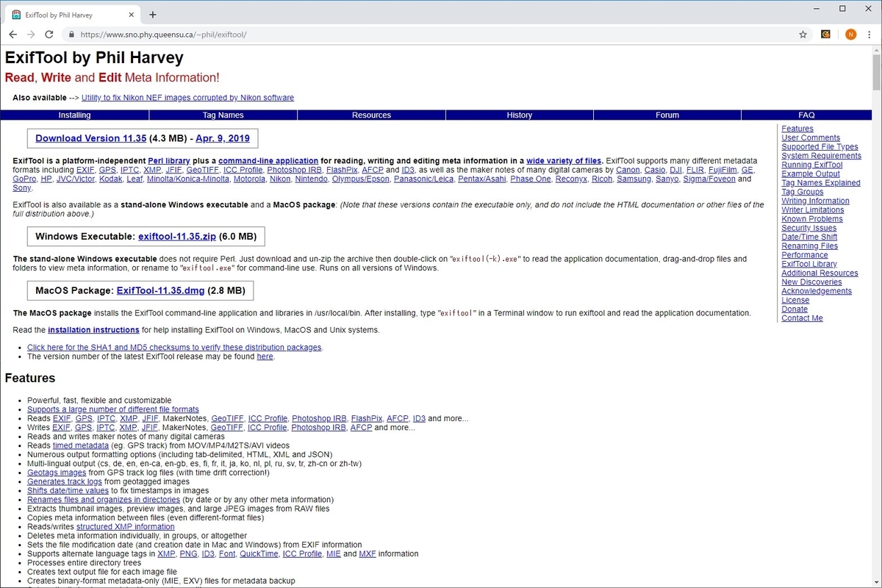Follow the Perl library link
This screenshot has width=882, height=588.
[x=169, y=161]
